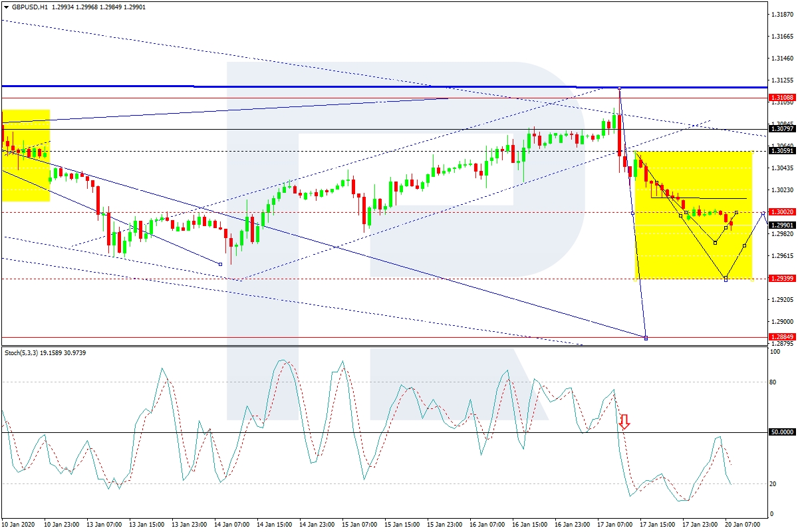Click the 16 Jan 15:00 time label
This screenshot has width=798, height=532.
tap(529, 525)
